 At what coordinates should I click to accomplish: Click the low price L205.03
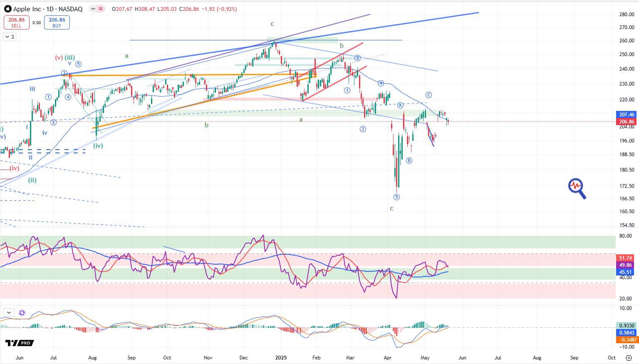click(167, 9)
